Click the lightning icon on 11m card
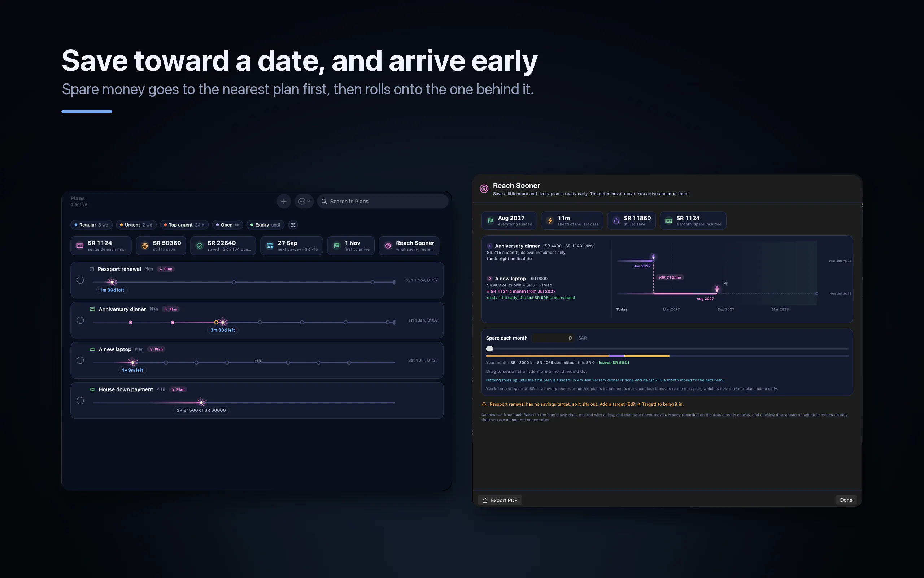Screen dimensions: 924x578 coord(550,221)
